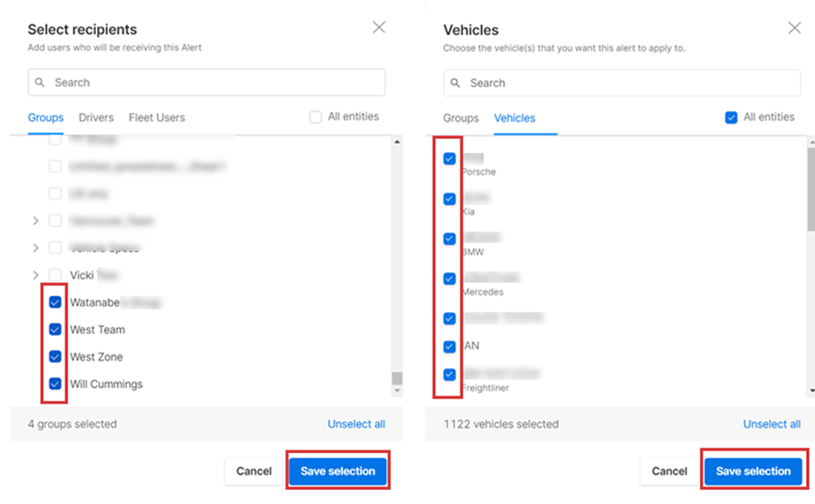The height and width of the screenshot is (504, 815).
Task: Uncheck the Will Cummings checkbox
Action: (x=55, y=384)
